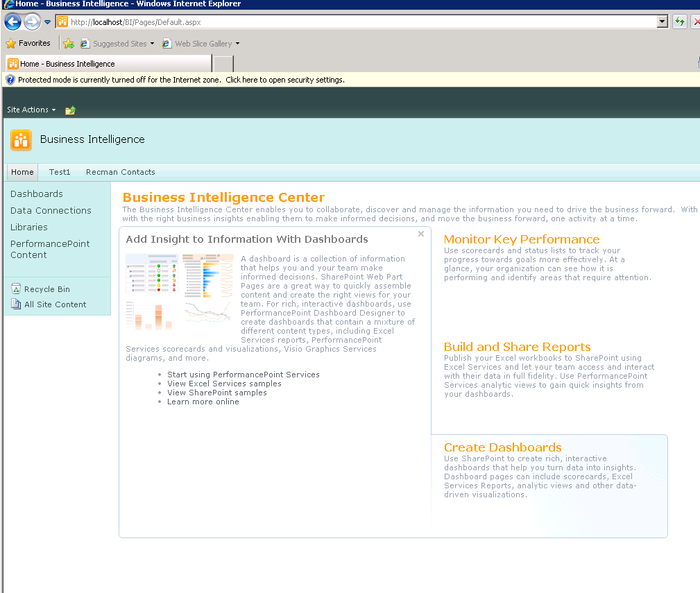Expand the address bar history dropdown
Viewport: 700px width, 593px height.
tap(663, 22)
